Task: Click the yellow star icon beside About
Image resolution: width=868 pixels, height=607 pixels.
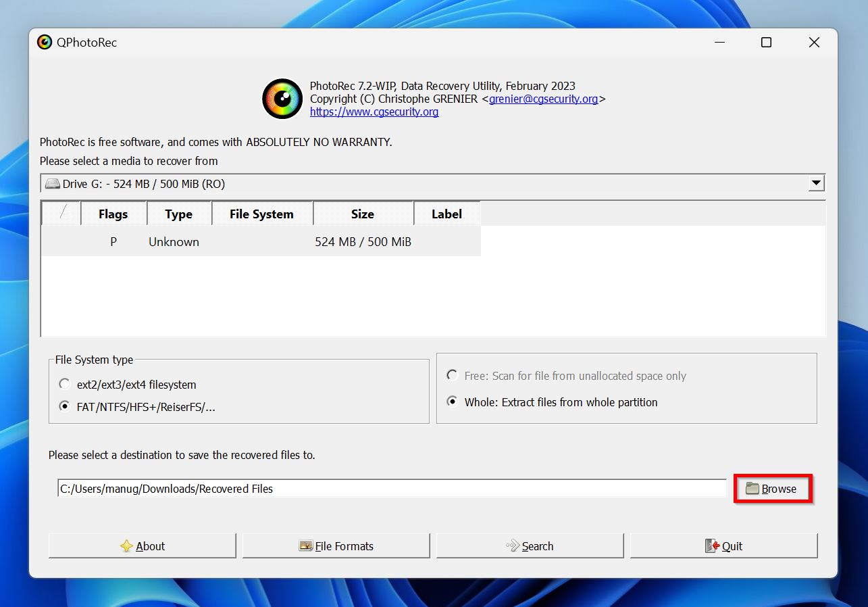Action: pyautogui.click(x=127, y=546)
